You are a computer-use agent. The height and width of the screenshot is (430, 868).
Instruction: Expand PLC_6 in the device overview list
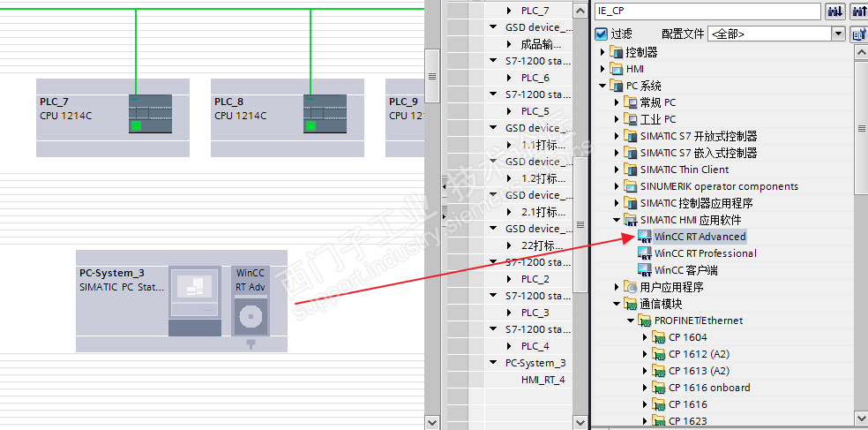point(509,78)
